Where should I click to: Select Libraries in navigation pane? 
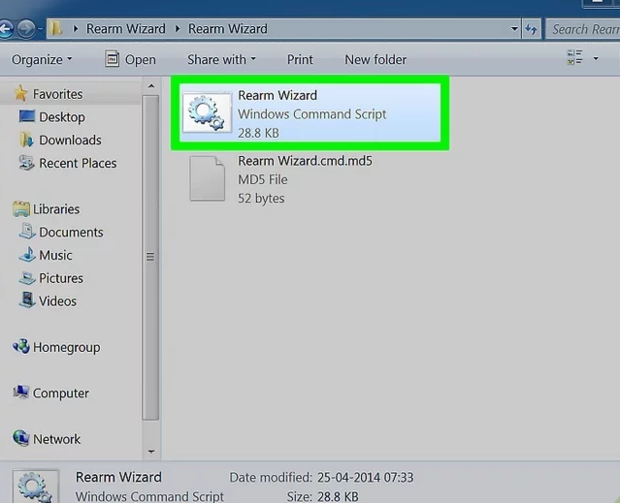[x=56, y=209]
